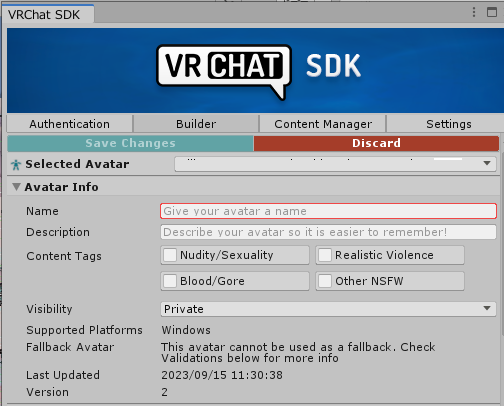
Task: Click the fallback avatar warning message
Action: [298, 352]
